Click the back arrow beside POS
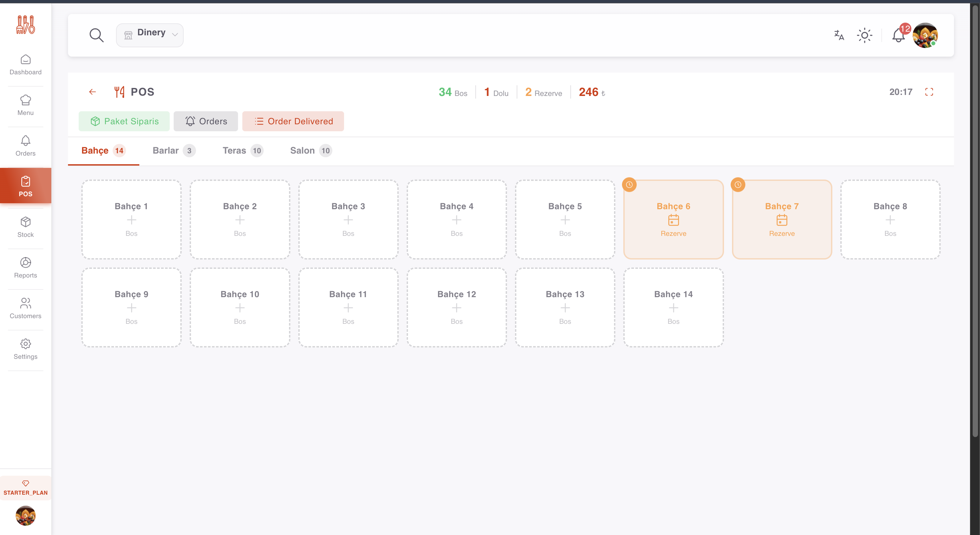The image size is (980, 535). pyautogui.click(x=92, y=92)
